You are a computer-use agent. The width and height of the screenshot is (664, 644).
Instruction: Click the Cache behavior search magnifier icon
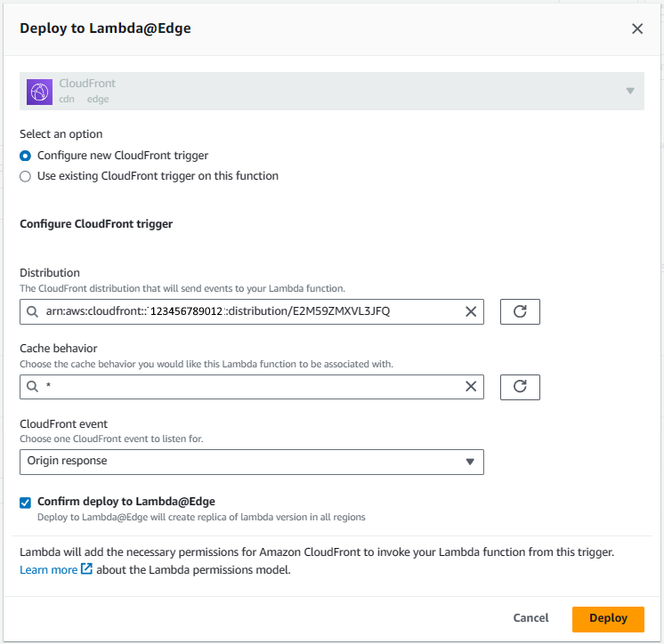(x=32, y=386)
